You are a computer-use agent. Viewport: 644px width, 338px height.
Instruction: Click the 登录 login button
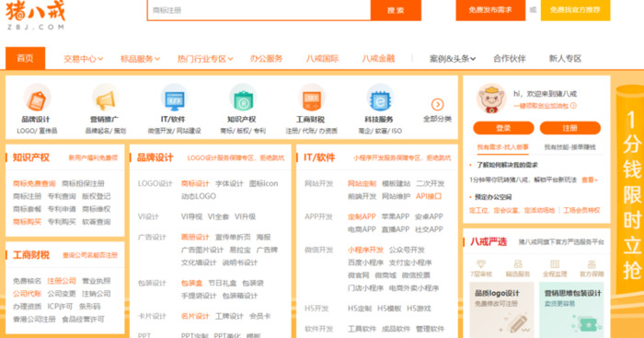coord(503,128)
